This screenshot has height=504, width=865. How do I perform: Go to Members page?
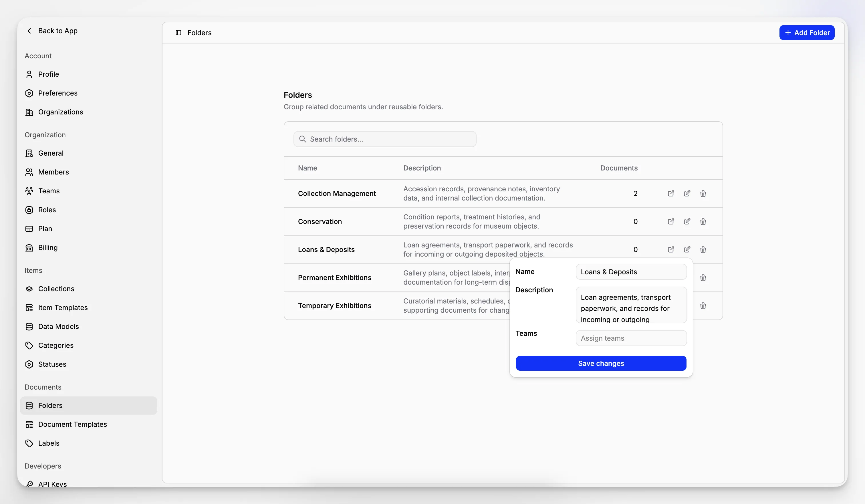[x=89, y=172]
